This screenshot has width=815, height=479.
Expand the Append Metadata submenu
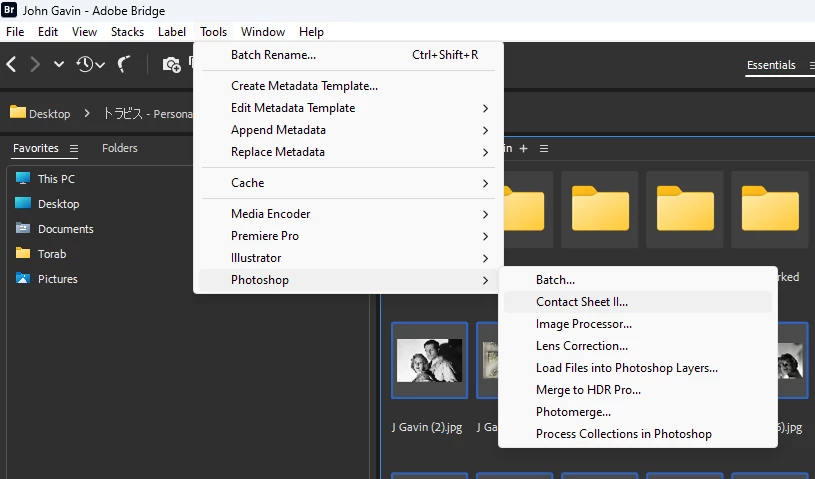pos(348,130)
